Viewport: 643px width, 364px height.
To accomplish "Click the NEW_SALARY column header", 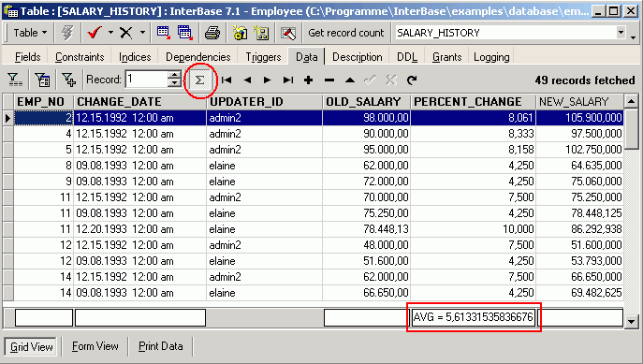I will point(580,102).
